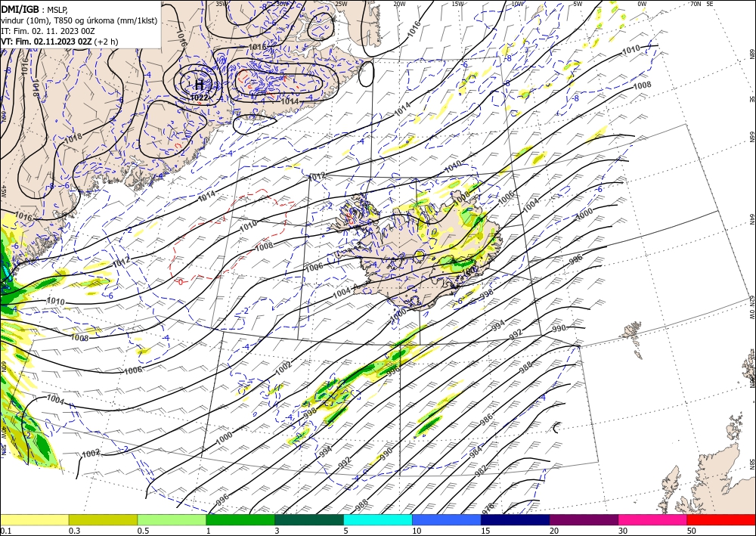
Task: Click the blue 10–15 legend color segment
Action: pyautogui.click(x=447, y=519)
